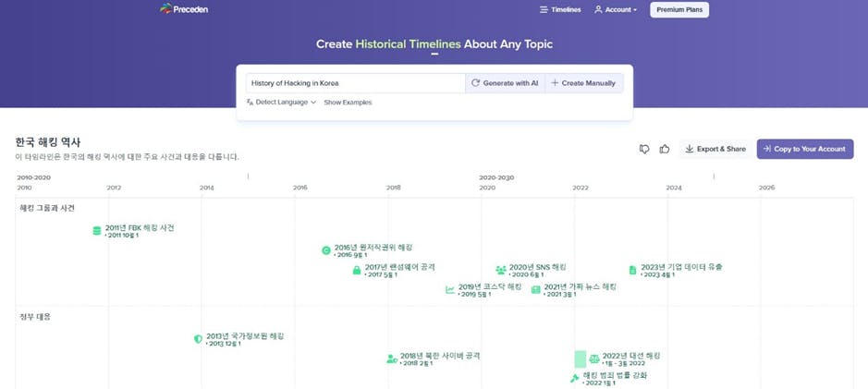Open the 2019년 코스닥 해킹 event label
Viewport: 868px width, 389px height.
point(490,286)
